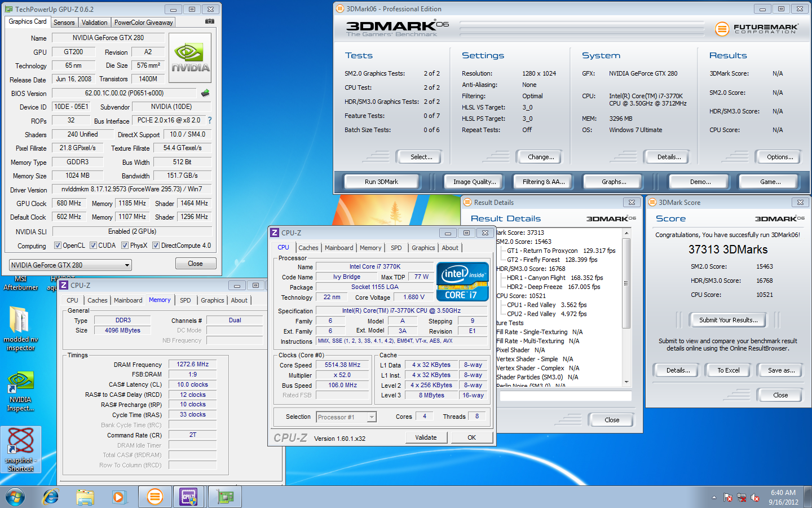Click the network tray icon

tap(742, 497)
